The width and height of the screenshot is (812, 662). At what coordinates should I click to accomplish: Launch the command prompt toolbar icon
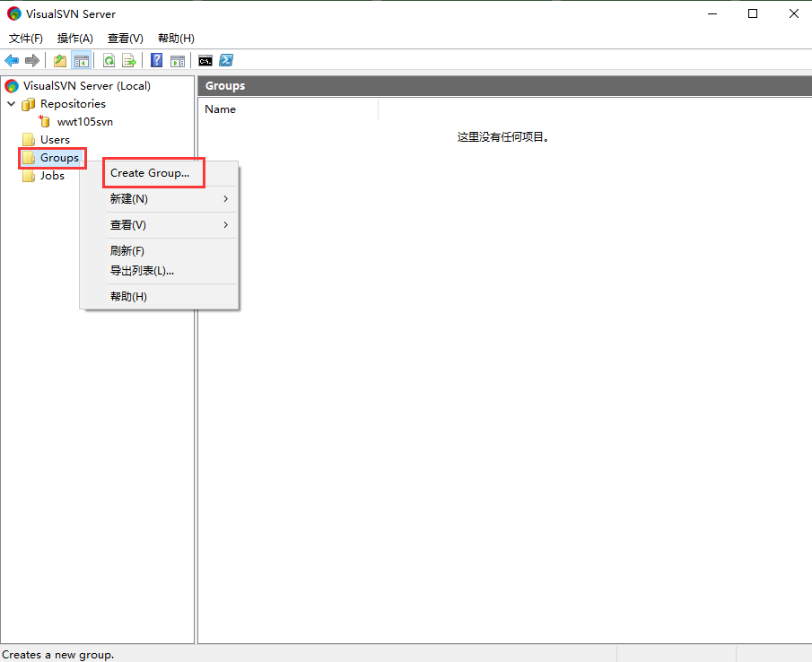(205, 61)
